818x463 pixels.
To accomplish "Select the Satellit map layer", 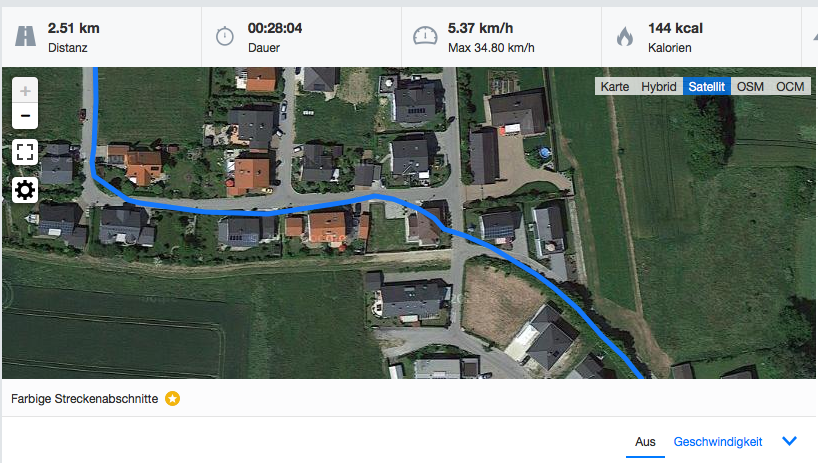I will [x=706, y=87].
